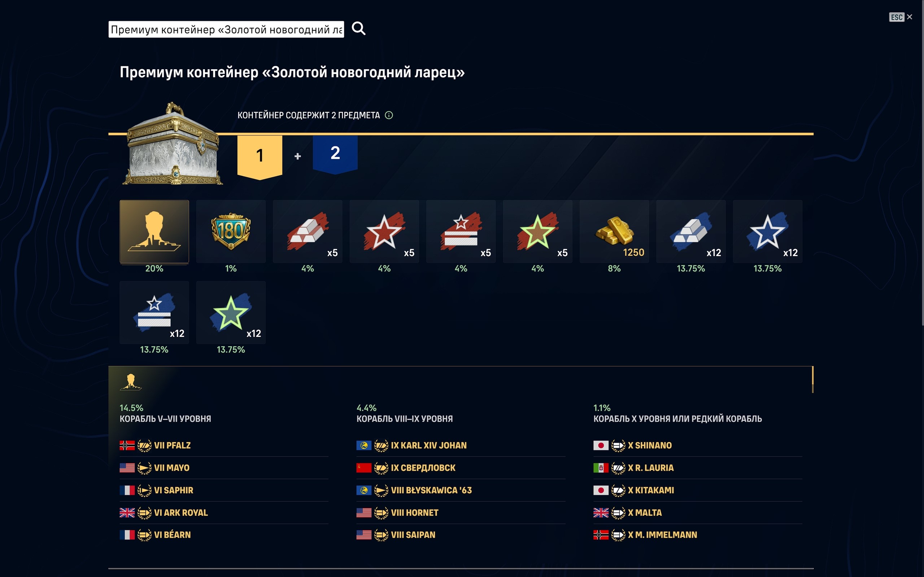Viewport: 924px width, 577px height.
Task: Click the red star bonus x5 tile
Action: point(384,232)
